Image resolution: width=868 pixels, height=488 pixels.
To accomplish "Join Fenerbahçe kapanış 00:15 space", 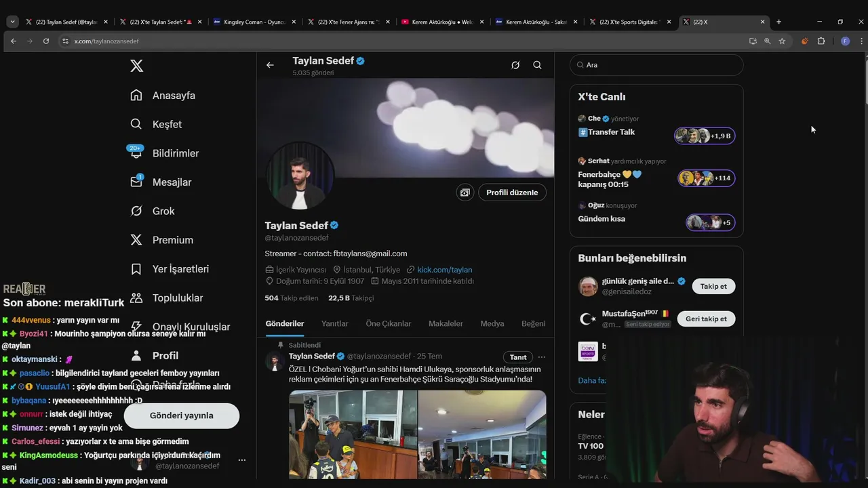I will 706,178.
